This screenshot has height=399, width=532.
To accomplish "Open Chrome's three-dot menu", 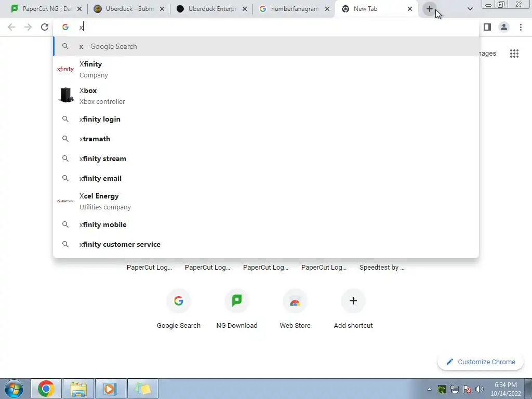I will 521,27.
